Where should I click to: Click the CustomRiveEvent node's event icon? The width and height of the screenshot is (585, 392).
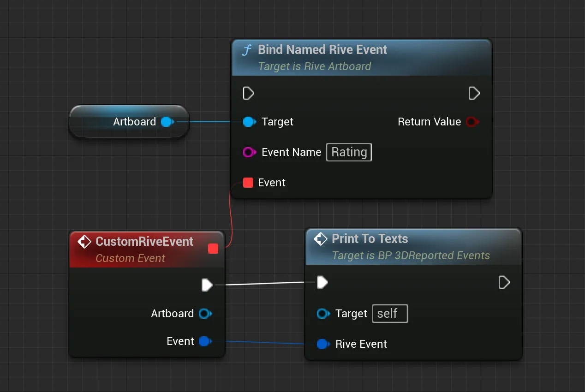[x=84, y=242]
